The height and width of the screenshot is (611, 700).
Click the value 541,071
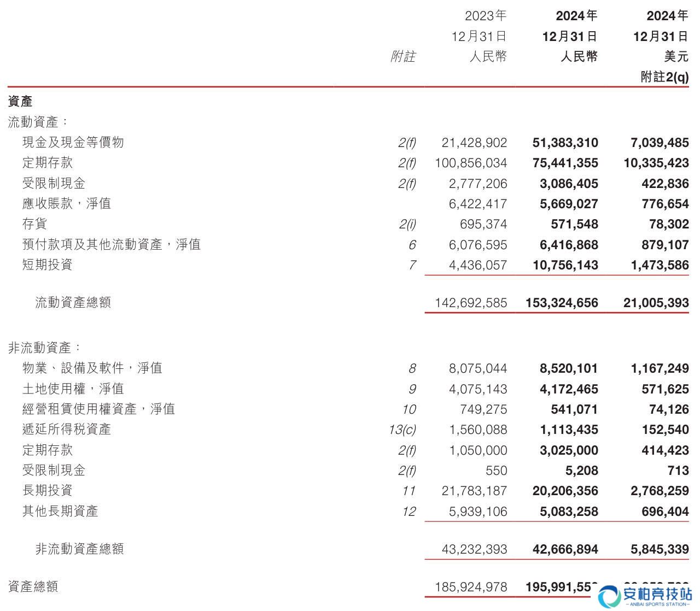(x=575, y=410)
